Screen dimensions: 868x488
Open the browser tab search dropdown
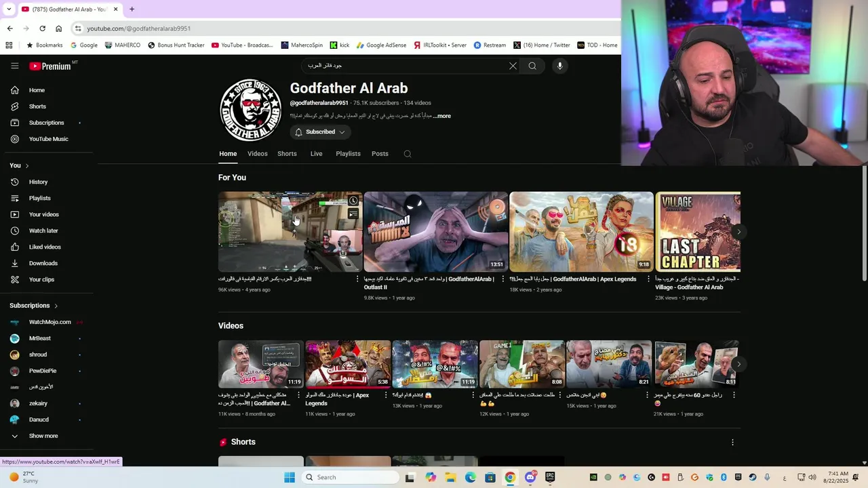9,9
